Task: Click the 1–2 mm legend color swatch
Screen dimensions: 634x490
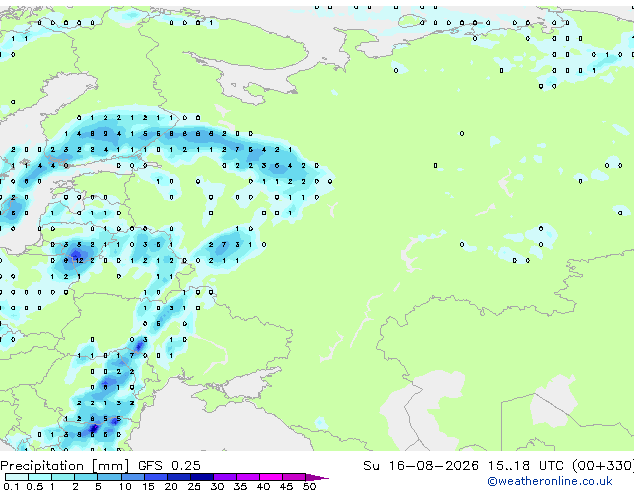Action: [63, 477]
